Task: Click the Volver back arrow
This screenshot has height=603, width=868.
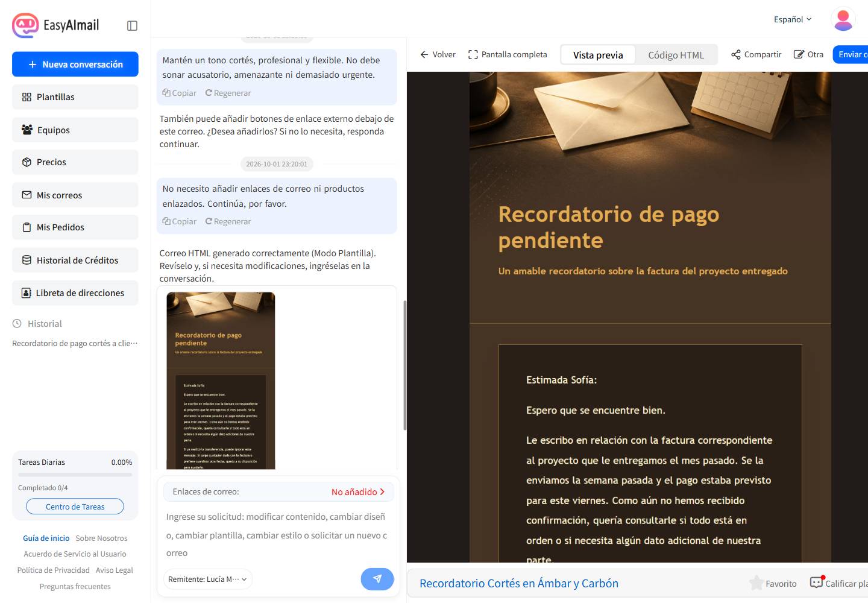Action: pos(424,54)
